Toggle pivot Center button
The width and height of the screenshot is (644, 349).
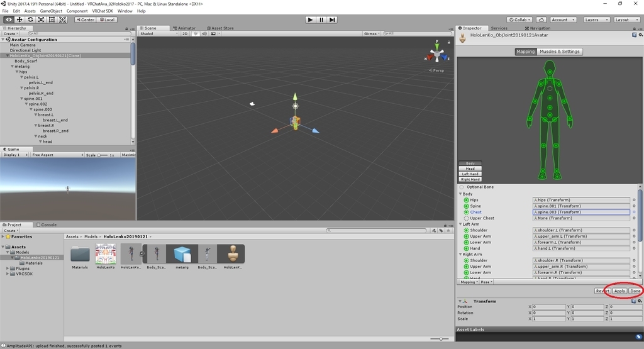pyautogui.click(x=86, y=19)
